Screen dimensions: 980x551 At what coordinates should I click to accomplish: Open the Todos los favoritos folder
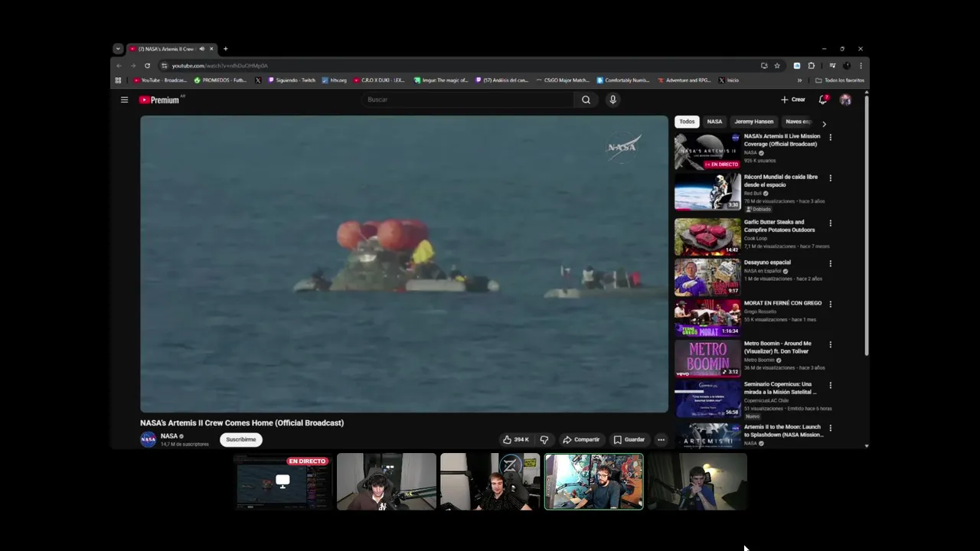(840, 80)
